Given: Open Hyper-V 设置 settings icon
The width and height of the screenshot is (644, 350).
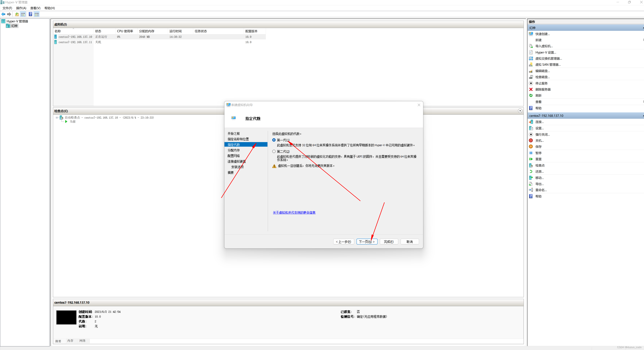Looking at the screenshot, I should [x=531, y=52].
